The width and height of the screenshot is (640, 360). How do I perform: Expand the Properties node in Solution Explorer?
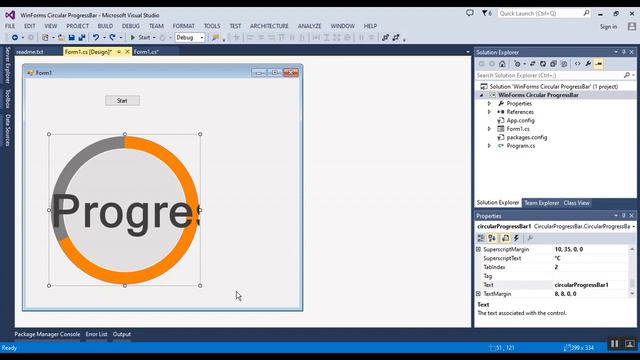click(x=489, y=104)
